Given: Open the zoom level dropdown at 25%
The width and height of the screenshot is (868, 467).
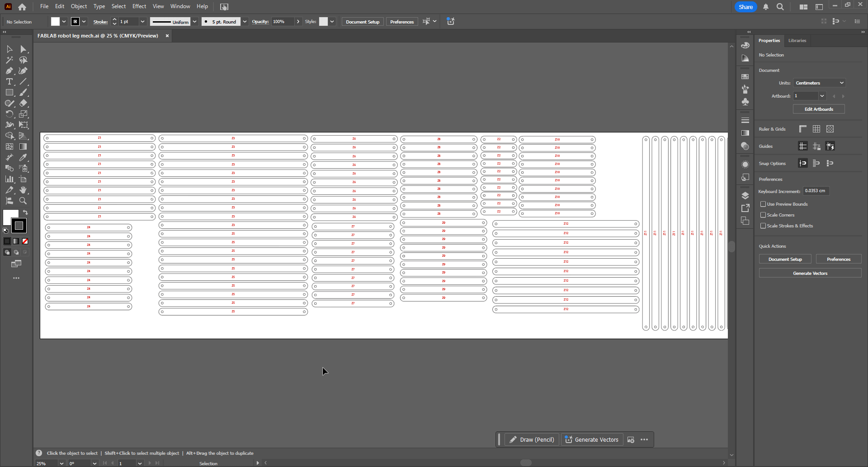Looking at the screenshot, I should [x=61, y=463].
